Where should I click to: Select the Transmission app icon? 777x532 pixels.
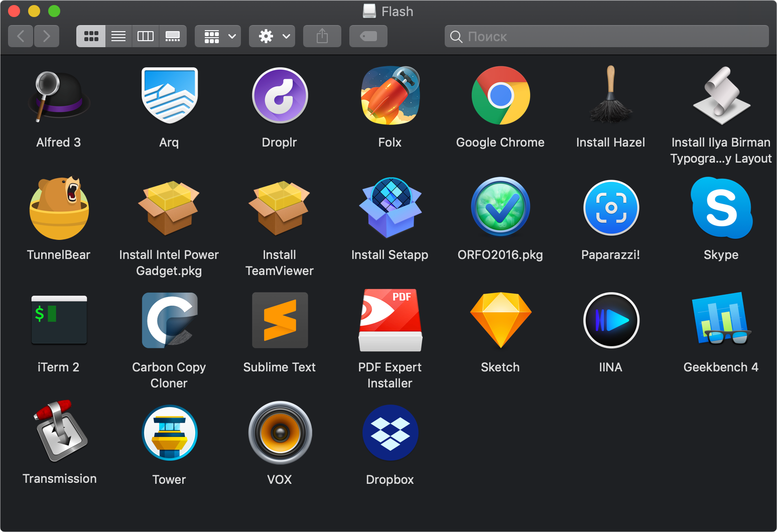point(60,431)
